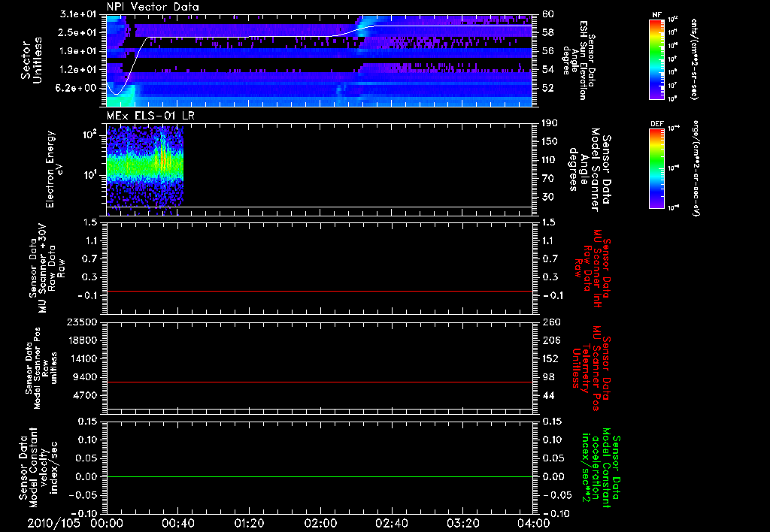Click the NF label above the color bar
The height and width of the screenshot is (532, 770).
pos(656,15)
